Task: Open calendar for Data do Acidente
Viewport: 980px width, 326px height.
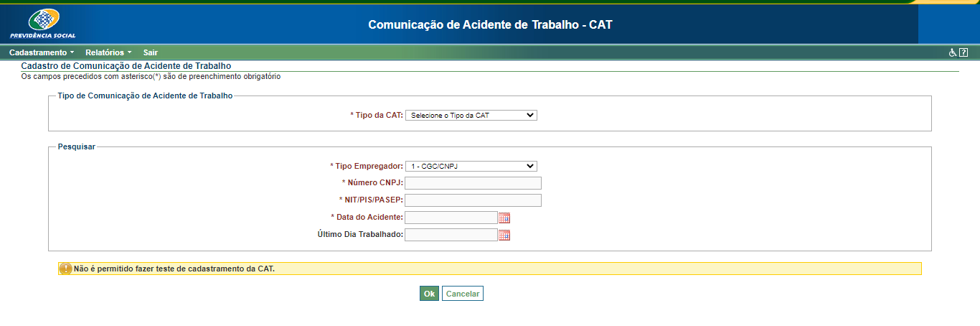Action: (x=504, y=218)
